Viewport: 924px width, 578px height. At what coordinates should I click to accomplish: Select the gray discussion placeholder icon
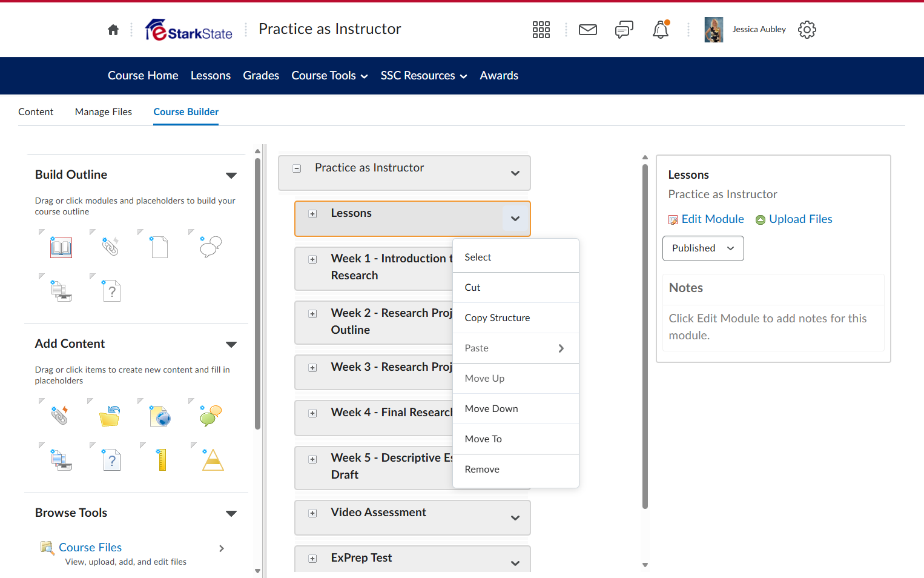tap(211, 247)
